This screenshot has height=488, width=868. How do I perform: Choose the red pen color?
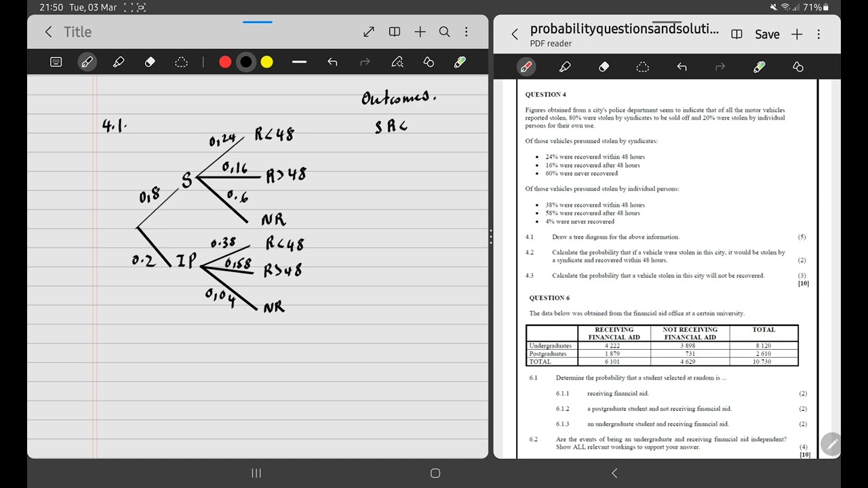click(x=225, y=62)
